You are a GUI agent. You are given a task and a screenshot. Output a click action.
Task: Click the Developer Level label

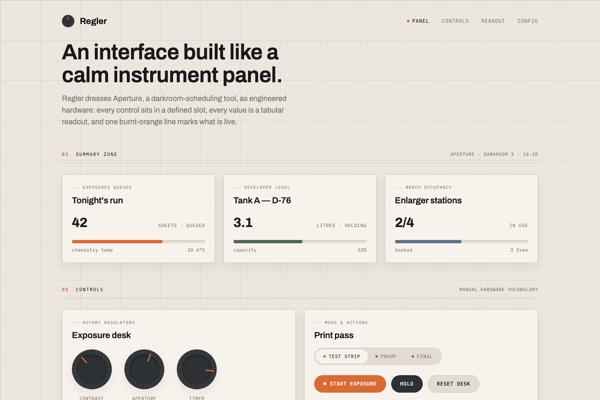click(267, 187)
